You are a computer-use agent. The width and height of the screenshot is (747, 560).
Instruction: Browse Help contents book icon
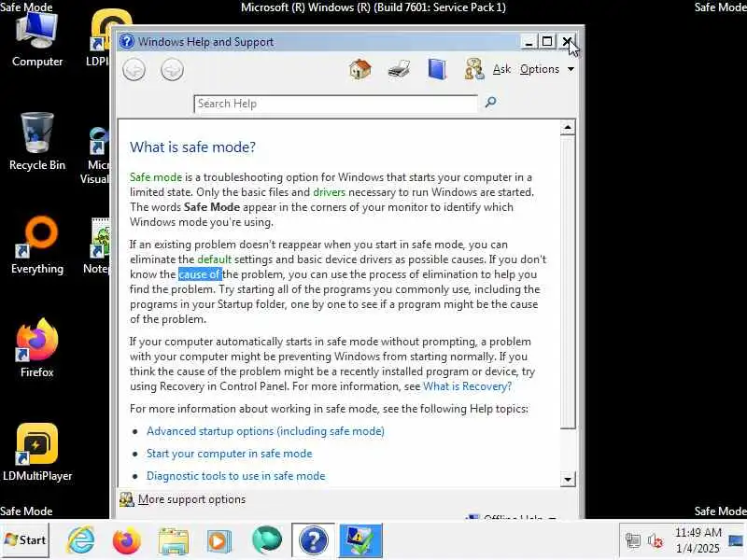pos(437,69)
